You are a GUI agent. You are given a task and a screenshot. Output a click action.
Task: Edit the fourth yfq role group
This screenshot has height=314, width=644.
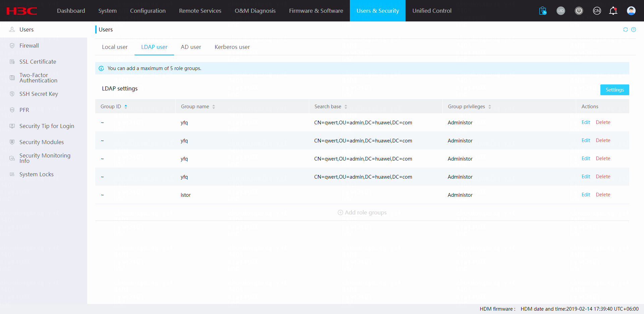tap(586, 177)
